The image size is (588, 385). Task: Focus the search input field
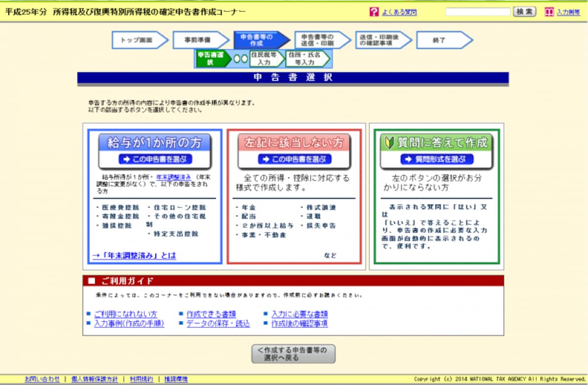pos(478,12)
